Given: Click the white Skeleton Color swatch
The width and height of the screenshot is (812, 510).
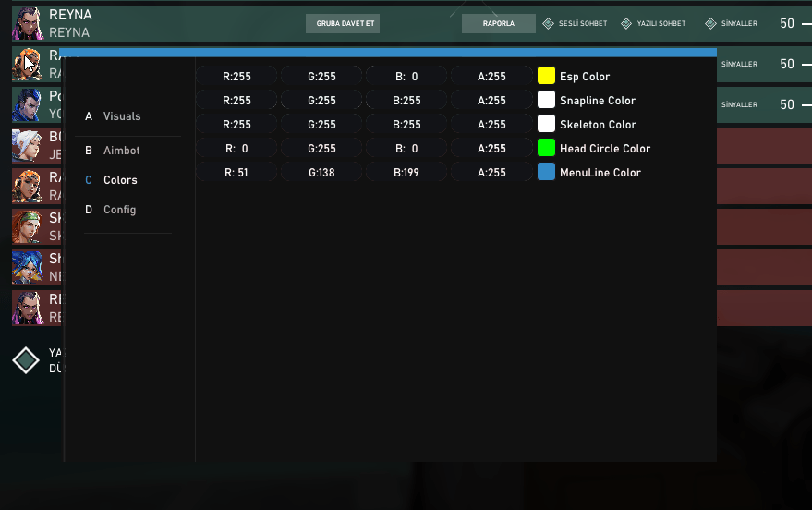Looking at the screenshot, I should (x=546, y=124).
